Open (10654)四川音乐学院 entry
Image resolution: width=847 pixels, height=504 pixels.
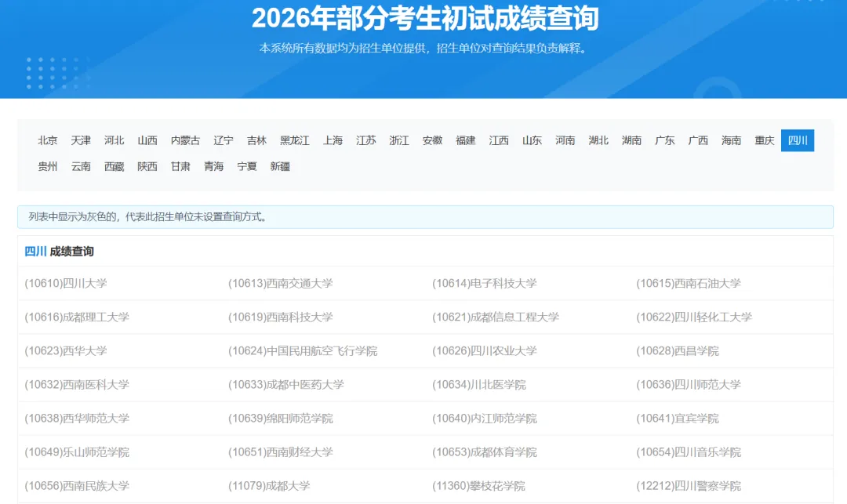click(x=689, y=451)
